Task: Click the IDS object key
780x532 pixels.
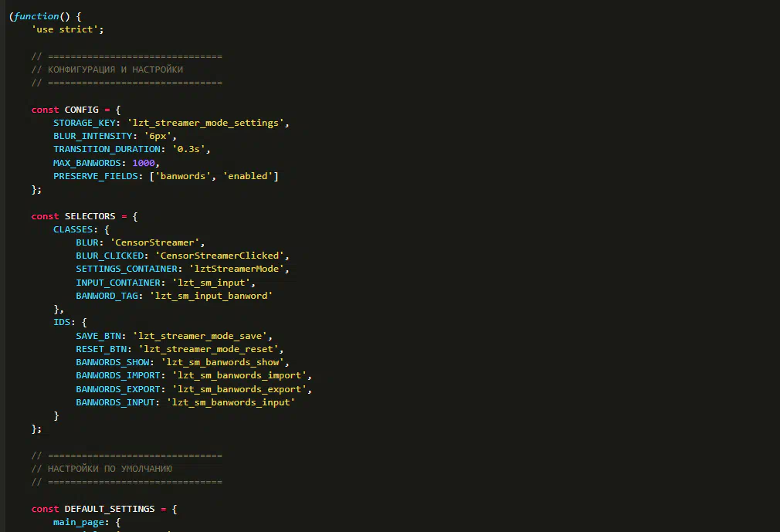Action: tap(62, 322)
